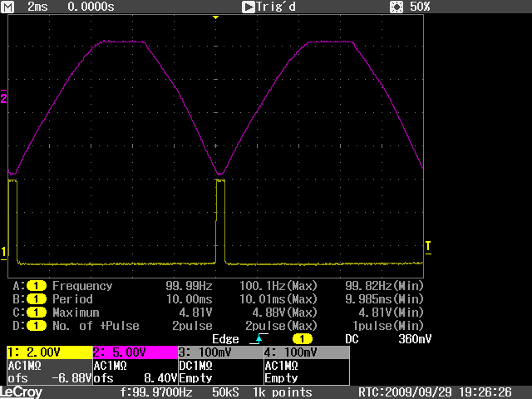This screenshot has height=399, width=532.
Task: Click the 360mV trigger level value
Action: pyautogui.click(x=415, y=339)
